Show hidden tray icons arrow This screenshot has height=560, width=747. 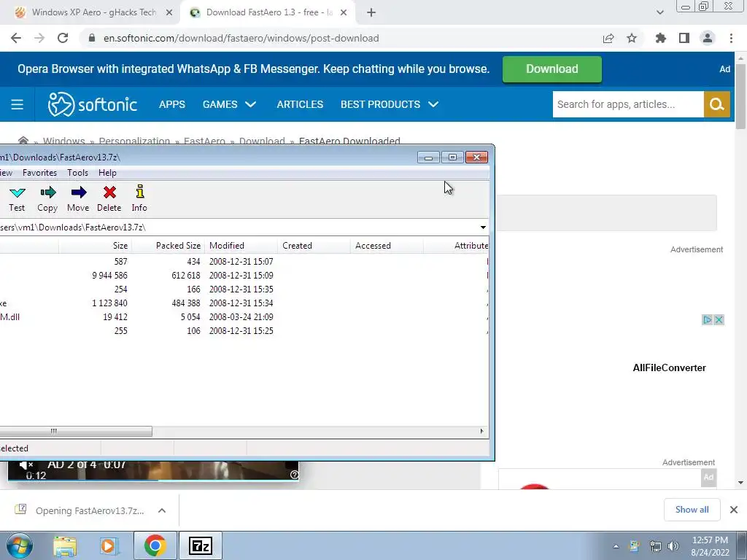click(616, 546)
